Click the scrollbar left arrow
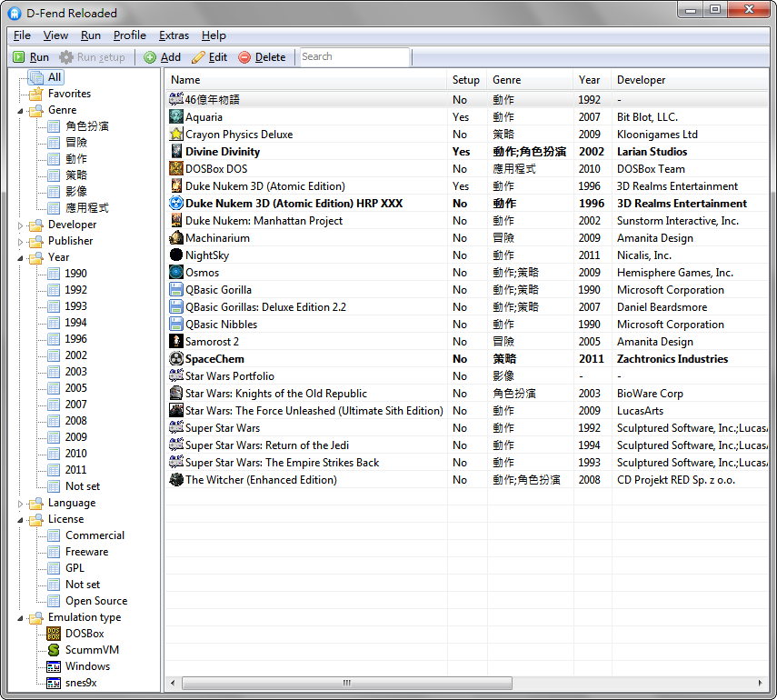This screenshot has height=700, width=777. (173, 683)
